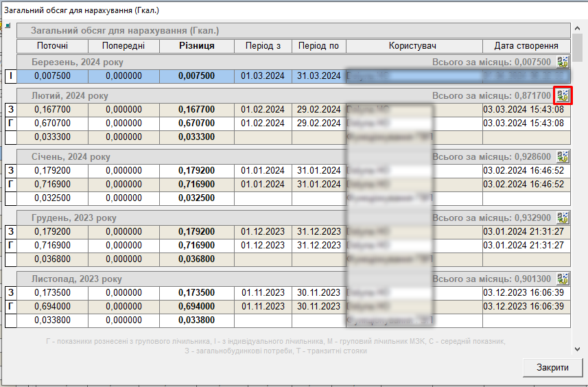Click the Користувач column header

coord(412,46)
